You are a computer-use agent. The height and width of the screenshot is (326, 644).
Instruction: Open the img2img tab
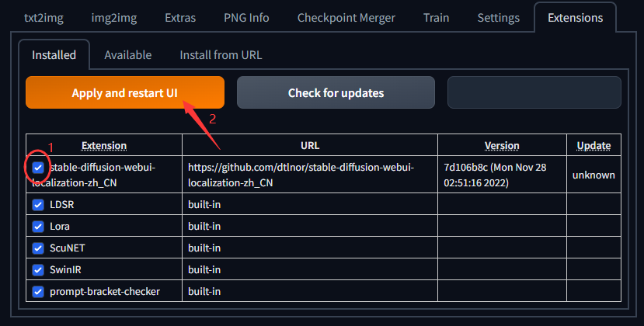(113, 17)
